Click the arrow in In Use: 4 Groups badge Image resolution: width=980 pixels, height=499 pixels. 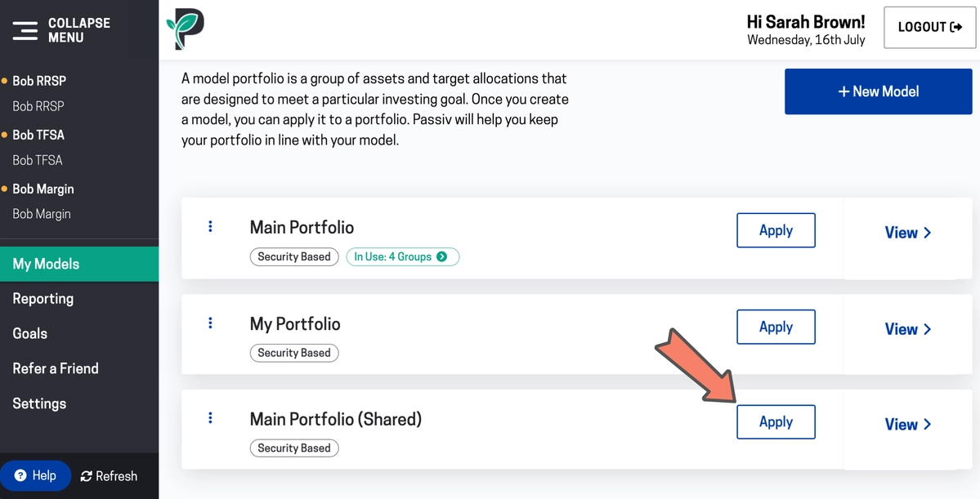pyautogui.click(x=442, y=256)
